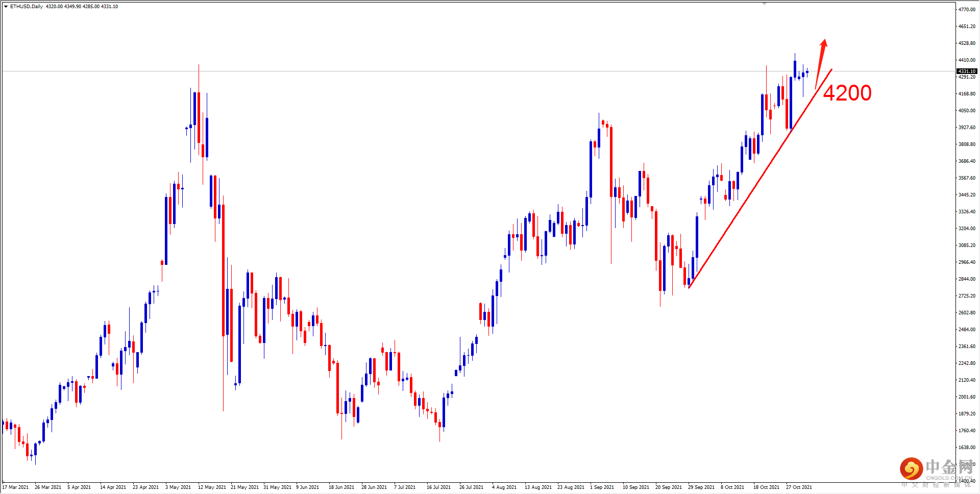Click the 3567.60 price axis label

(967, 178)
